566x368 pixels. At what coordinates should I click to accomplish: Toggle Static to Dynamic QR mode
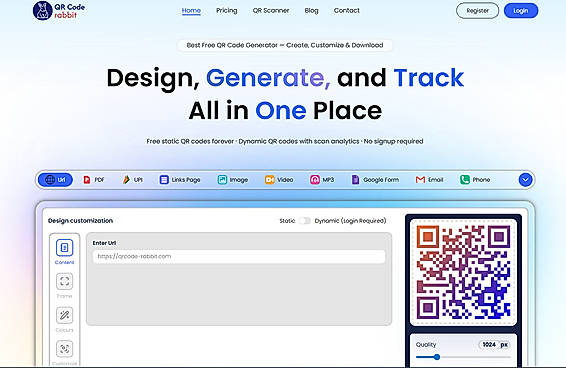pos(305,221)
